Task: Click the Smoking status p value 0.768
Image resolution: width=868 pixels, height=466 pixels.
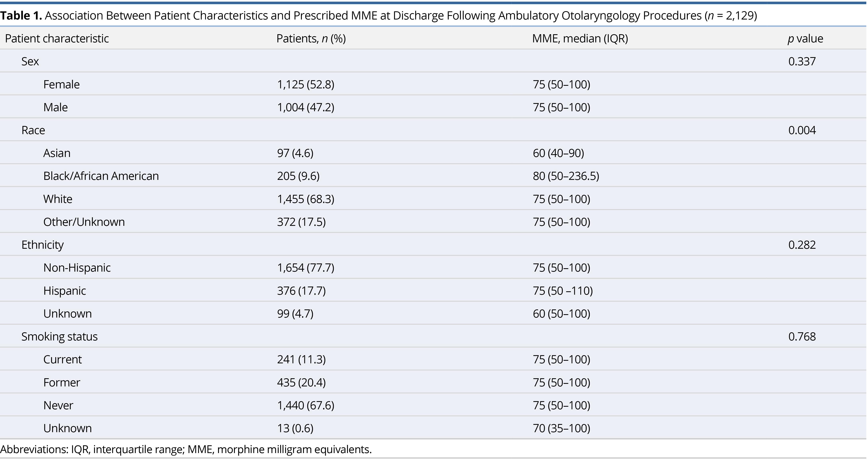Action: (x=802, y=336)
